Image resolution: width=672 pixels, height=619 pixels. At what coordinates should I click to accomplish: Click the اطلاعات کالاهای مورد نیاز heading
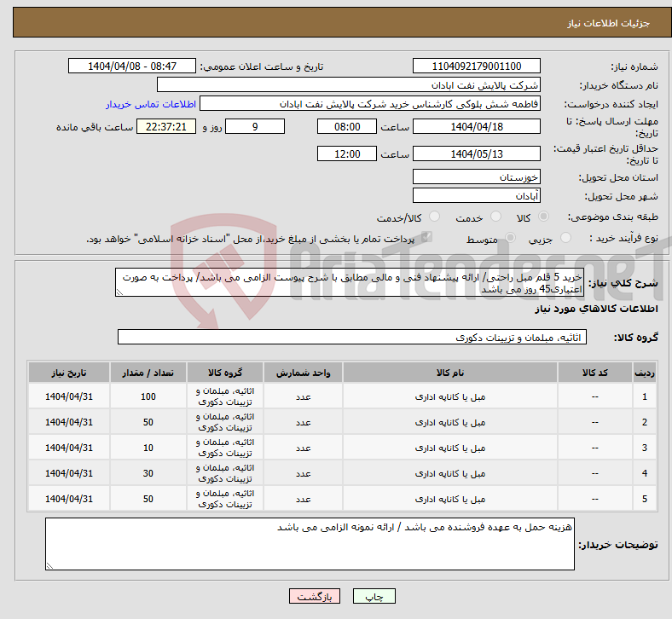pos(596,309)
